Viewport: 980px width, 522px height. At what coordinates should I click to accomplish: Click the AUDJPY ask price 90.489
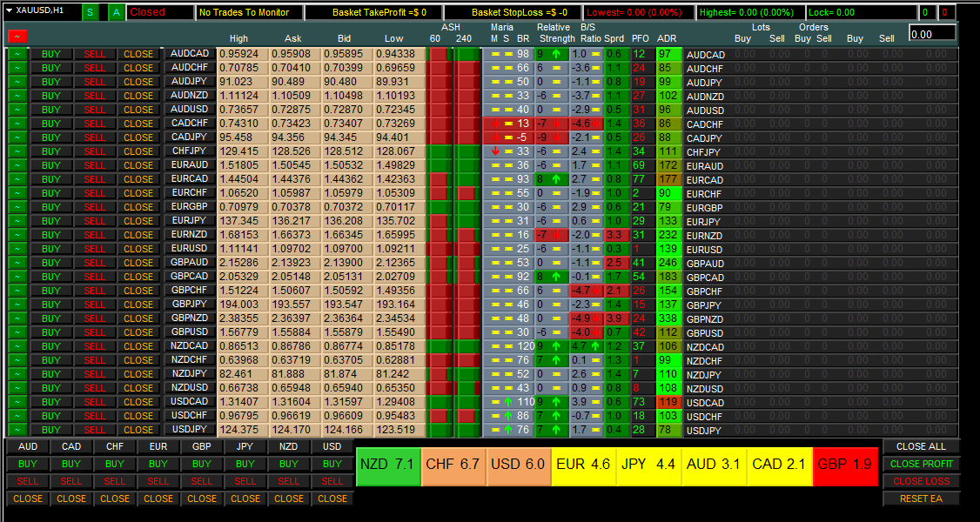pos(295,81)
